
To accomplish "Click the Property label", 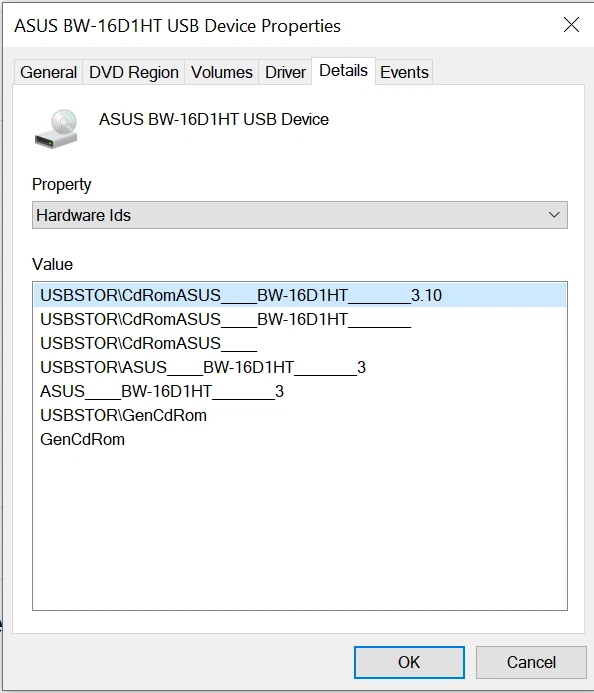I will pyautogui.click(x=61, y=185).
